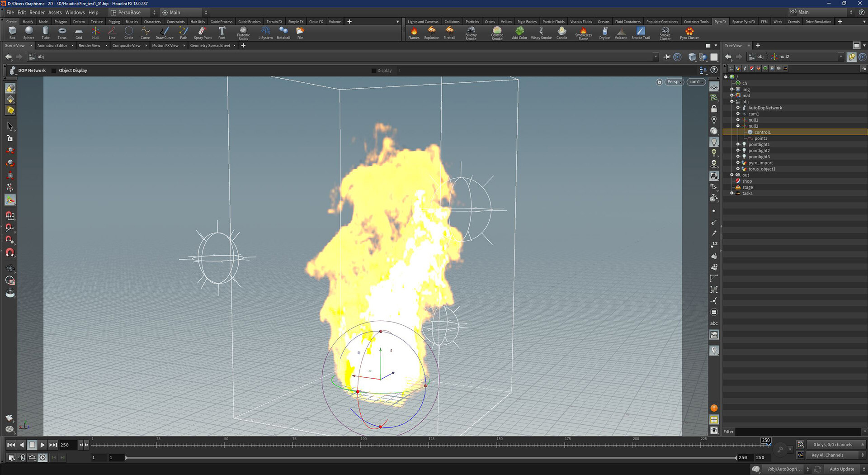Apply the Flames pyro tool
868x475 pixels.
pos(414,33)
